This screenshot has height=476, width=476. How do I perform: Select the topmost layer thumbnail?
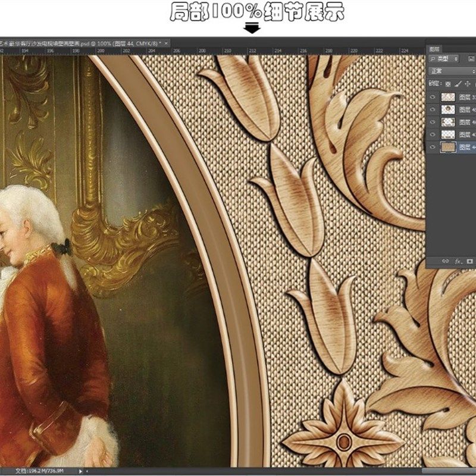[x=448, y=97]
